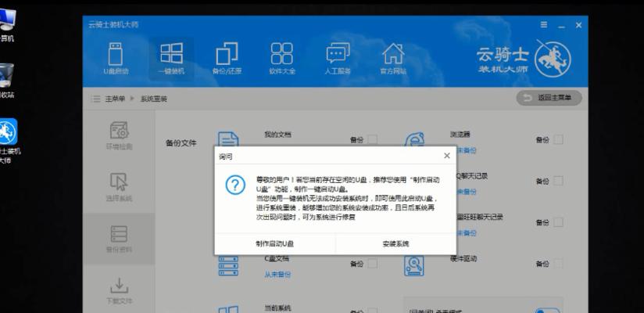This screenshot has height=313, width=644.
Task: Select the 下载文件 step in the sidebar
Action: coord(119,291)
